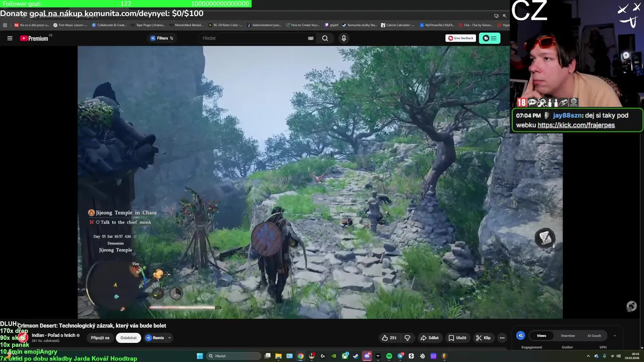The width and height of the screenshot is (644, 362).
Task: Click the taskbar Hledat search box
Action: 233,356
